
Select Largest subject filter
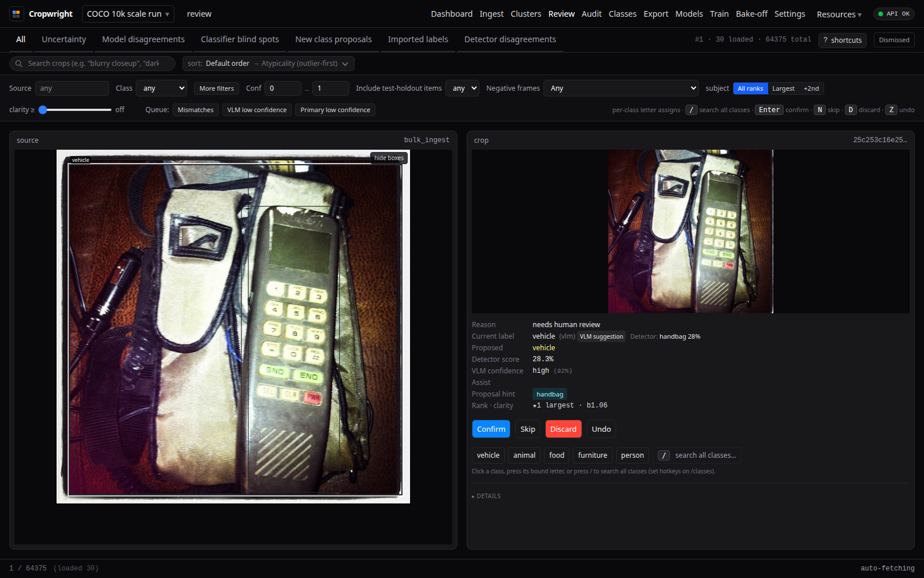pos(783,88)
